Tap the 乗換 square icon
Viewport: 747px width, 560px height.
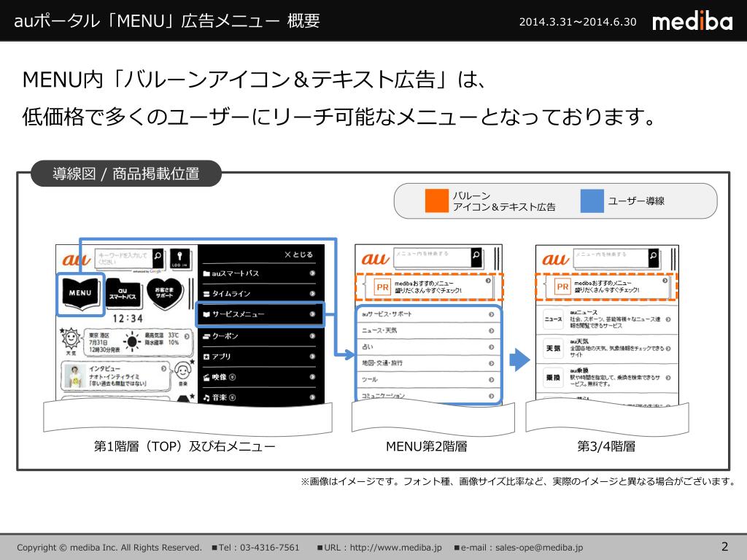pyautogui.click(x=553, y=378)
